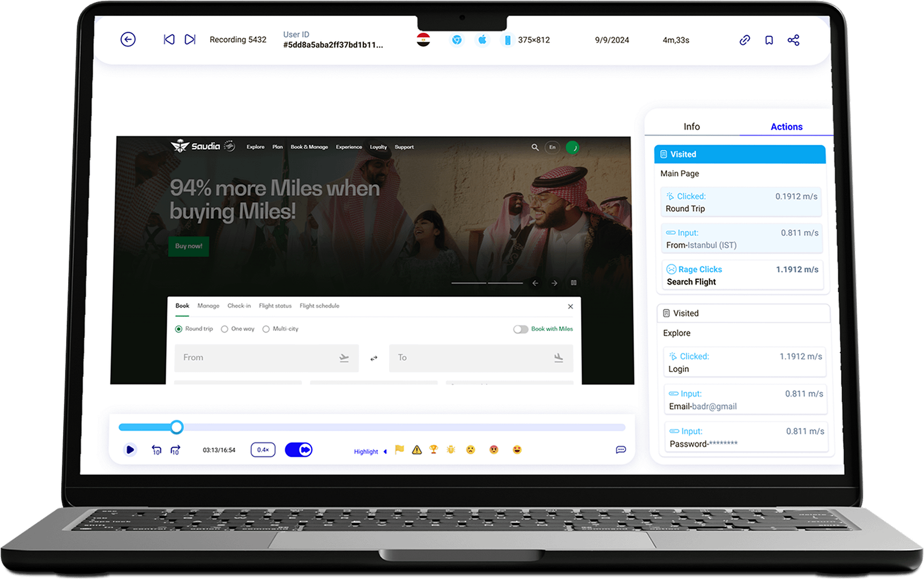Go to previous recording
The image size is (924, 579).
[x=169, y=40]
